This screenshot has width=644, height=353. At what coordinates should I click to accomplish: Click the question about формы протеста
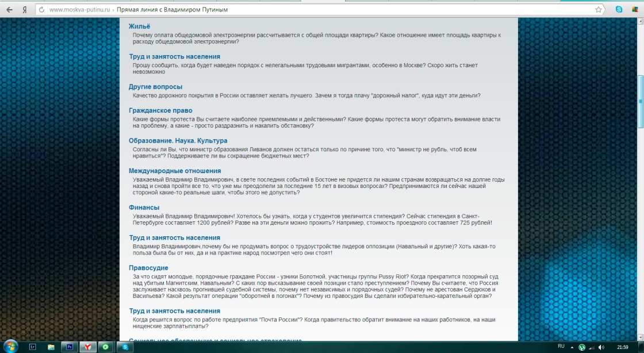pos(316,122)
